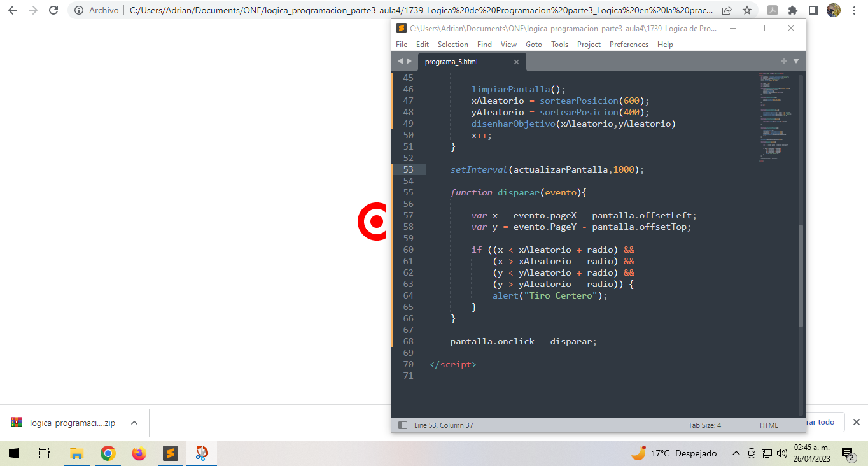Image resolution: width=868 pixels, height=466 pixels.
Task: Click Line 53, Column 37 status text
Action: 444,425
